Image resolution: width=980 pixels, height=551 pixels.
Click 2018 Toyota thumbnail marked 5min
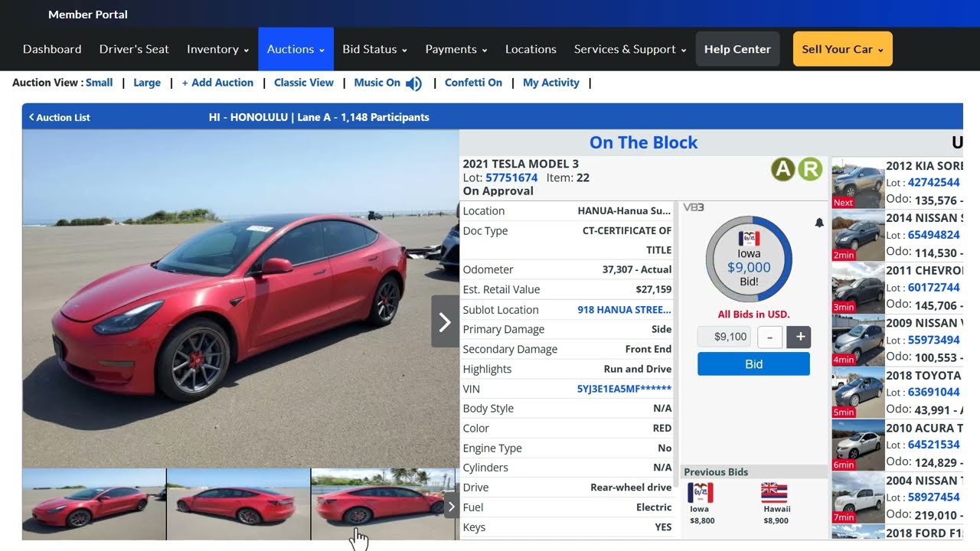[x=858, y=393]
